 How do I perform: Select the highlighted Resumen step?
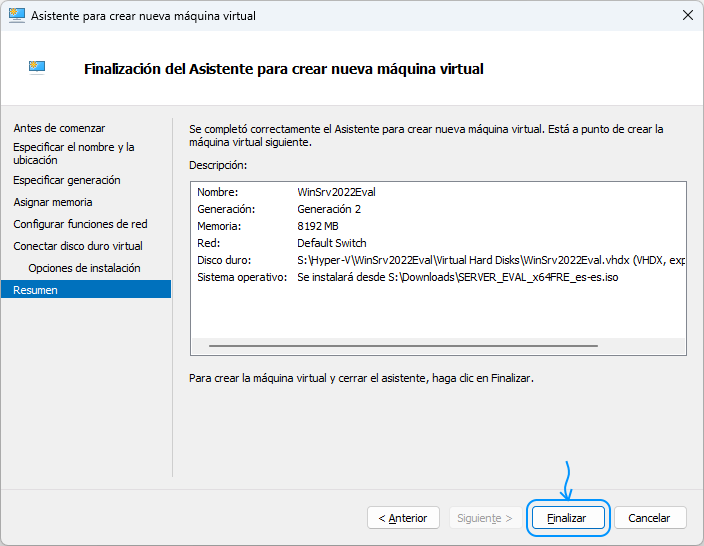86,290
